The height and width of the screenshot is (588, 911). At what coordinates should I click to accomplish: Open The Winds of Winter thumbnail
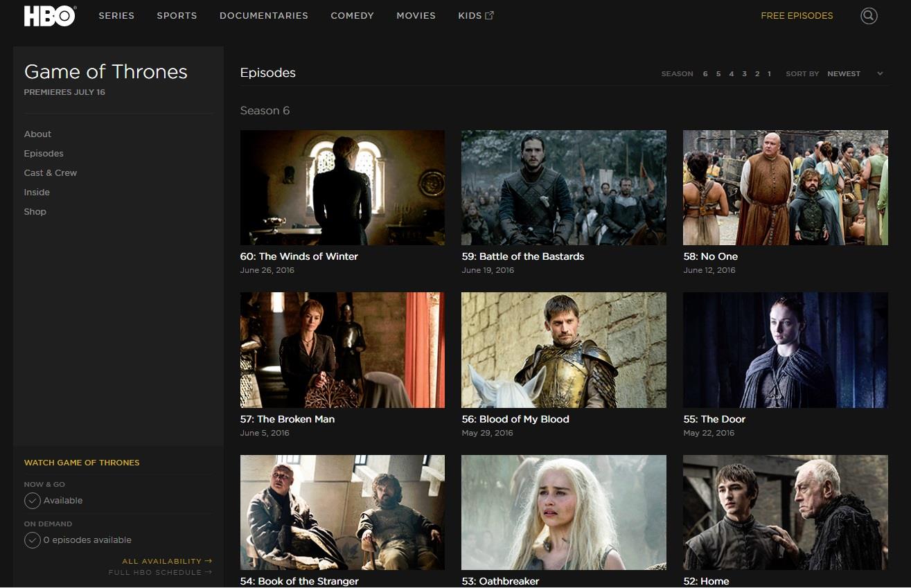[x=342, y=187]
